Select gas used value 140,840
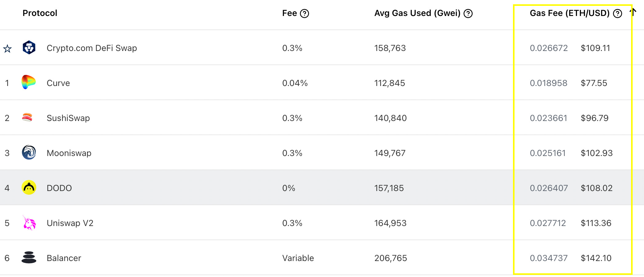 pos(390,118)
